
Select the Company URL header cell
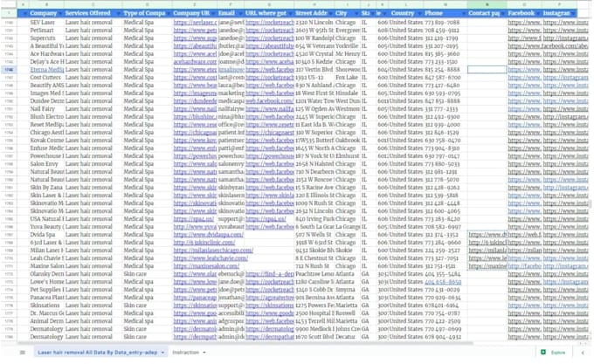tap(195, 13)
